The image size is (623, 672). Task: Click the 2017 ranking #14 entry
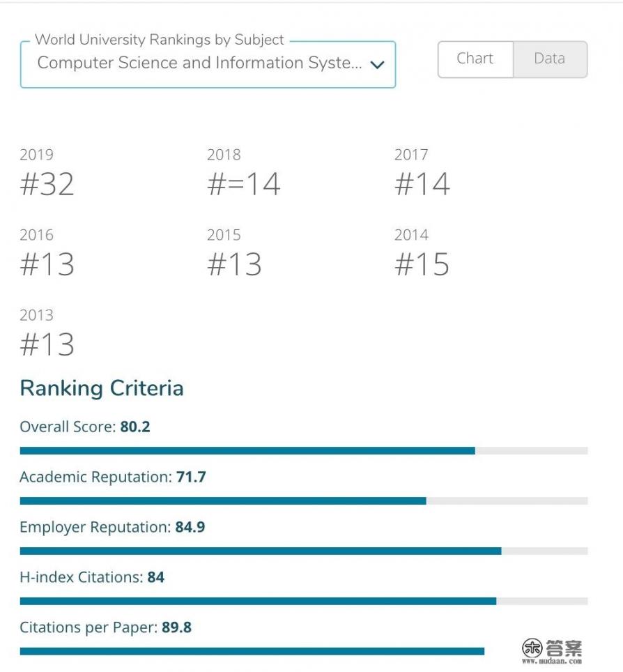[x=422, y=184]
